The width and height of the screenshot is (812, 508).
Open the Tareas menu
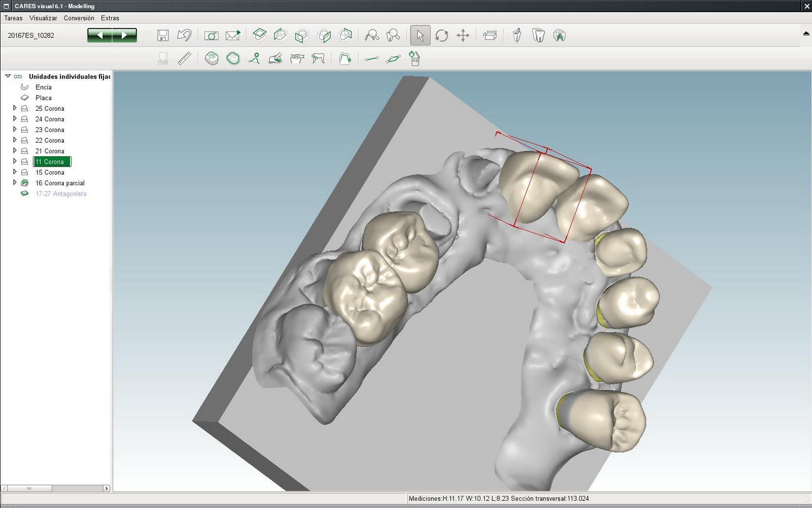13,18
